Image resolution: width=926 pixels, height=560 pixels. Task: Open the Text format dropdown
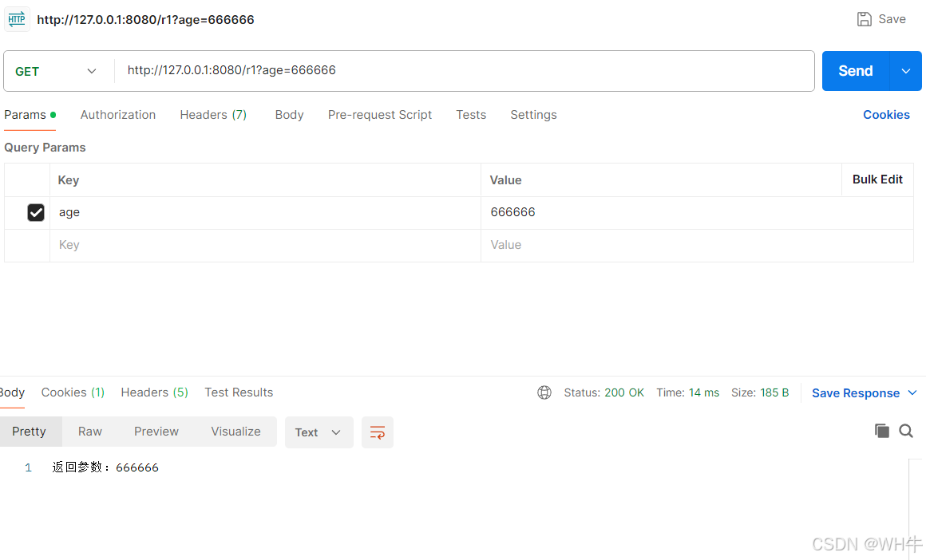click(319, 432)
